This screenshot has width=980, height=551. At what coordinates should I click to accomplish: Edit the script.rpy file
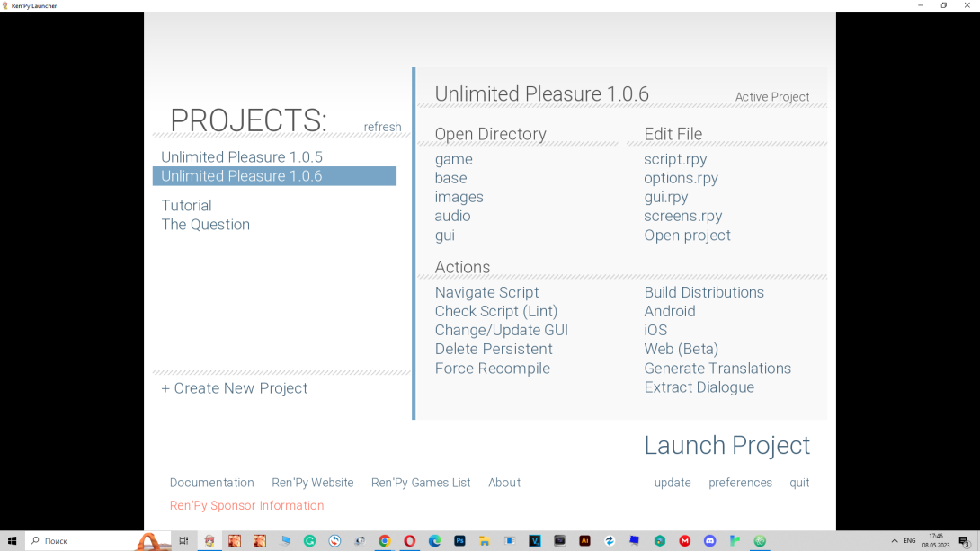675,159
